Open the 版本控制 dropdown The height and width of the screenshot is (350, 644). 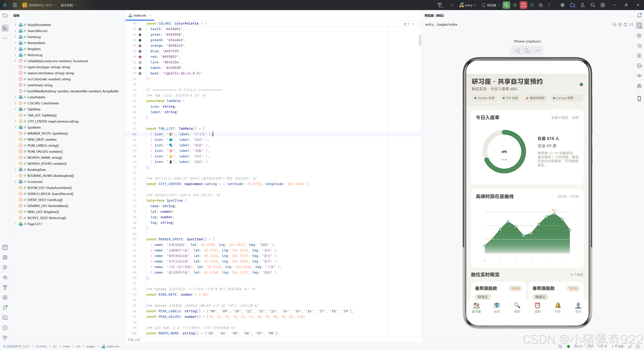click(x=69, y=5)
